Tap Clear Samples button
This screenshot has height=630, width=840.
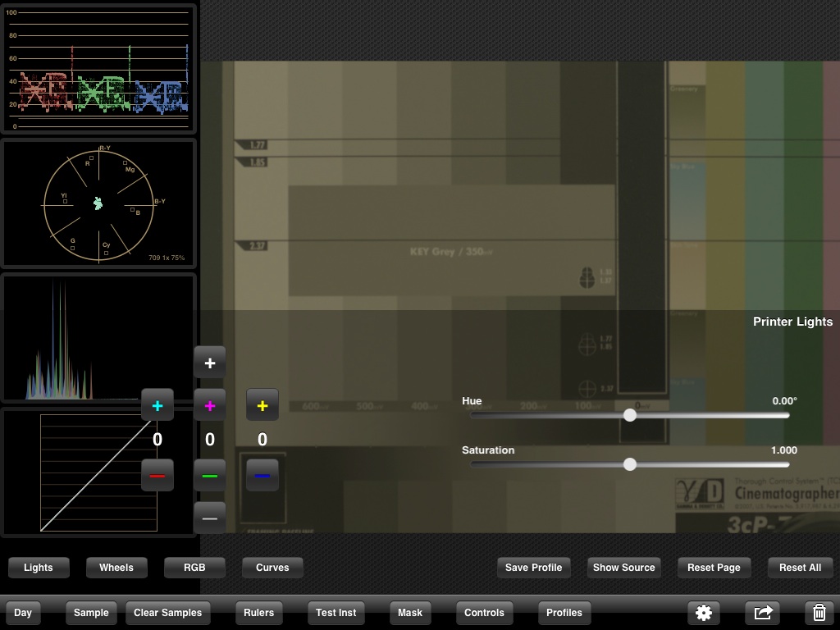(167, 612)
